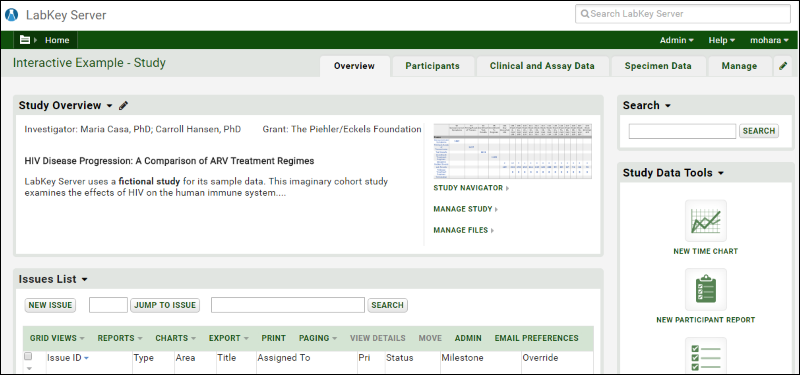Click the Milestone column header
Image resolution: width=800 pixels, height=375 pixels.
point(462,358)
